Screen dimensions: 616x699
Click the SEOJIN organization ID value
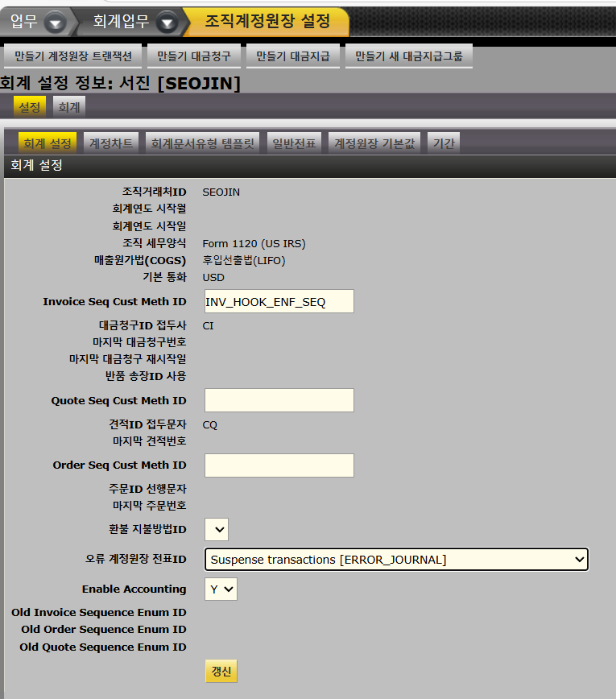(221, 192)
